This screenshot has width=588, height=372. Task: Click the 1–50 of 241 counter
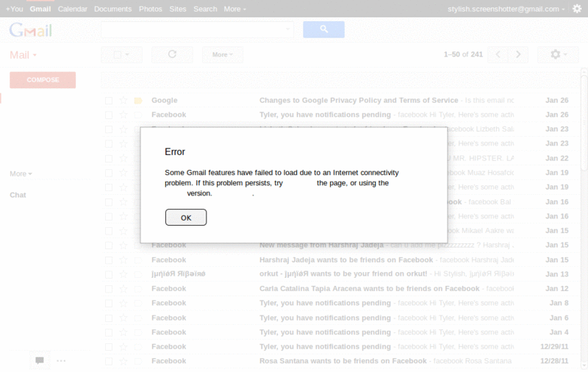(x=463, y=54)
